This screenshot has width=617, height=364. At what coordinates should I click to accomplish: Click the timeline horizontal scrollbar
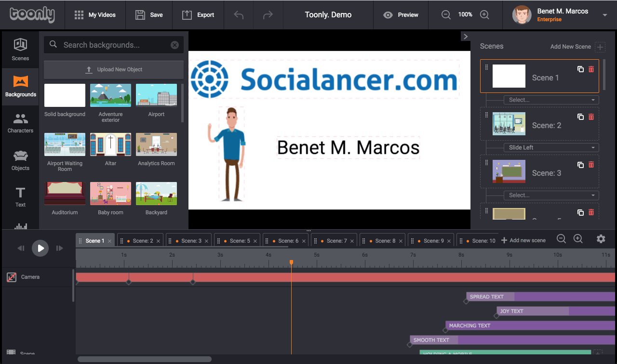[145, 359]
